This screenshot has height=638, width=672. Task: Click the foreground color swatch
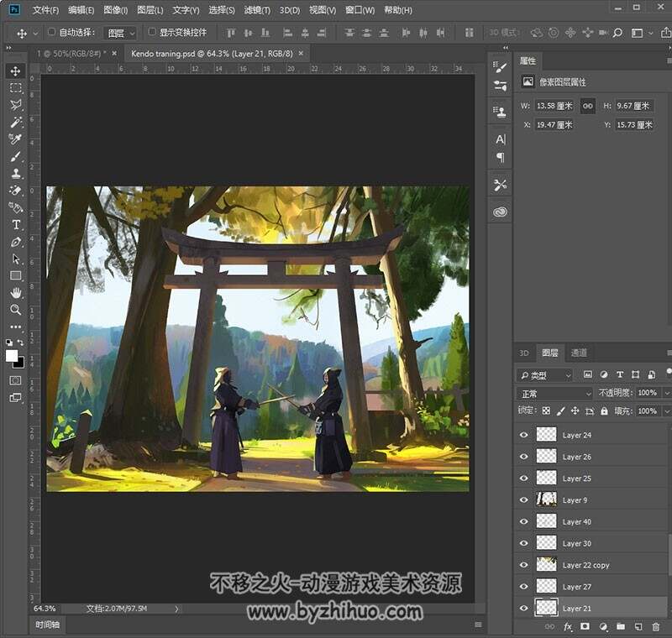pyautogui.click(x=11, y=355)
